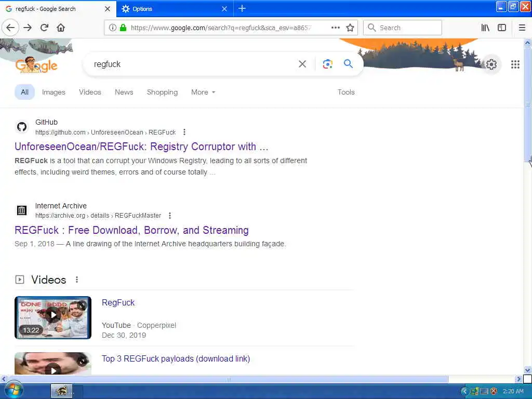Click the green padlock secure connection icon
Viewport: 532px width, 399px height.
point(123,28)
